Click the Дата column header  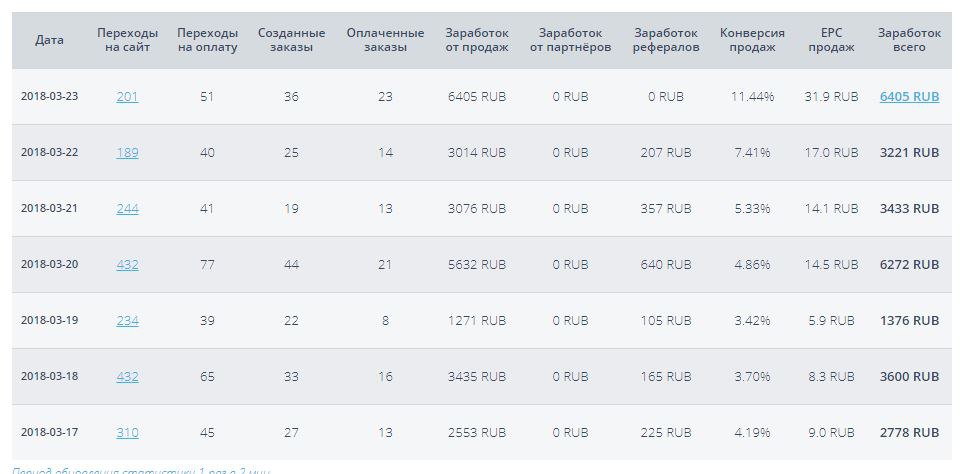(x=50, y=40)
